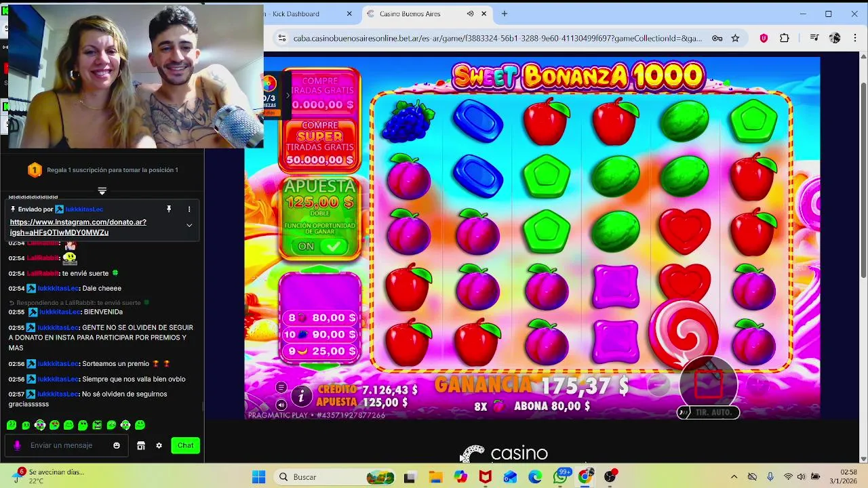Bookmark this page with the star icon
The height and width of the screenshot is (488, 868).
coord(735,39)
